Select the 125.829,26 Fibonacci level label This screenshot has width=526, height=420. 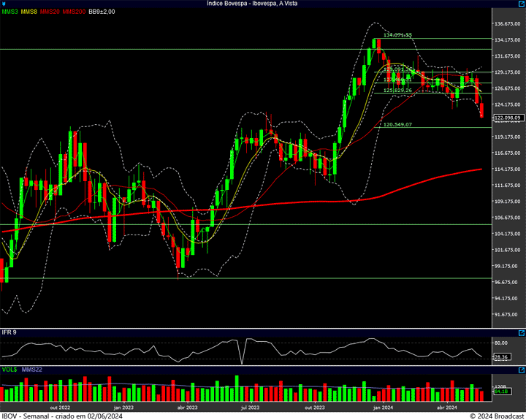398,90
